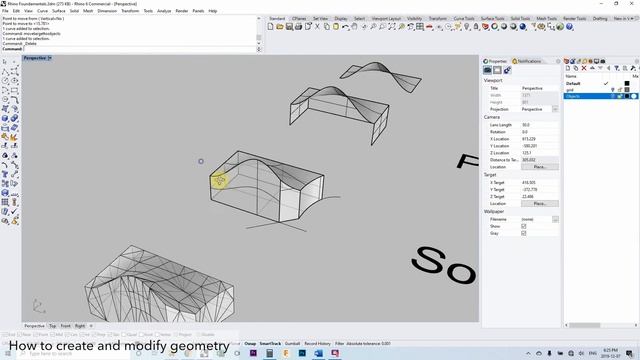640x360 pixels.
Task: Toggle Osnap in status bar
Action: pyautogui.click(x=250, y=344)
